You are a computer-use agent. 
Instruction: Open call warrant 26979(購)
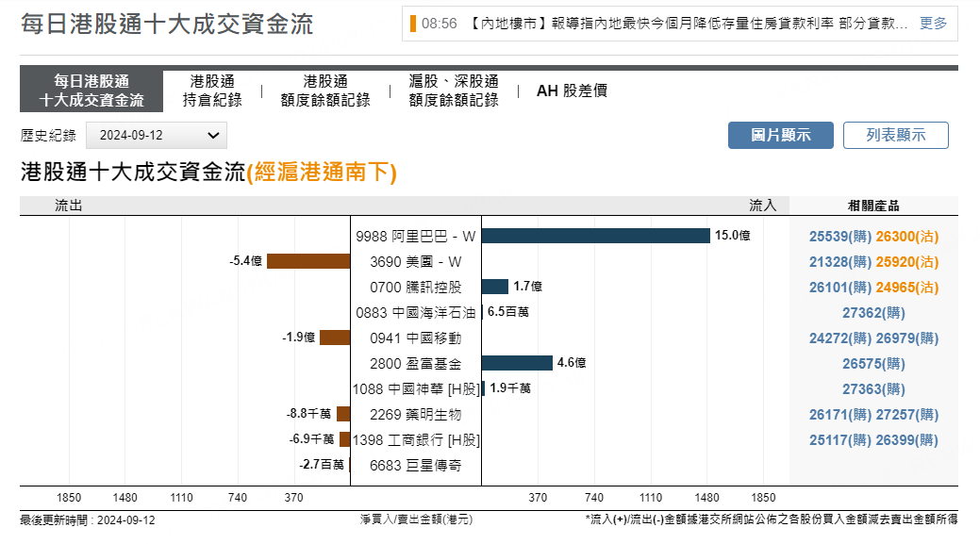point(906,338)
